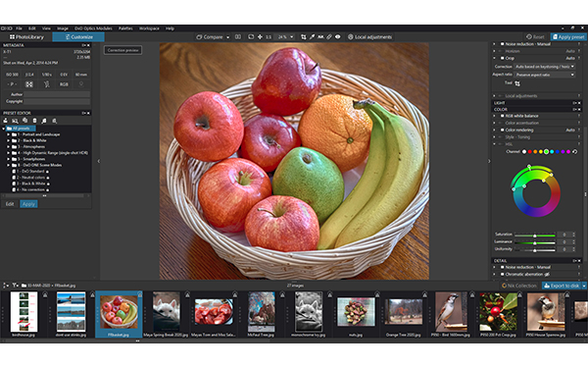Click the Reset button

[x=535, y=37]
